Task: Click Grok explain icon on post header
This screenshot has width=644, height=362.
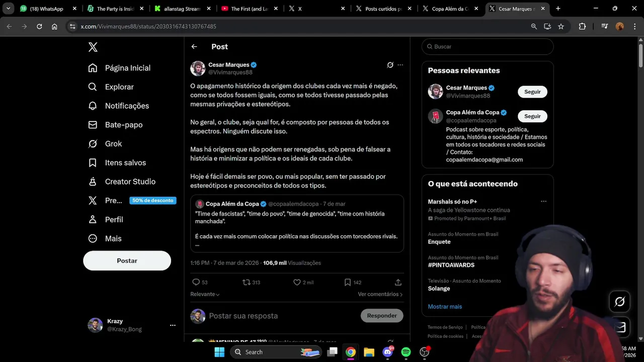Action: 390,65
